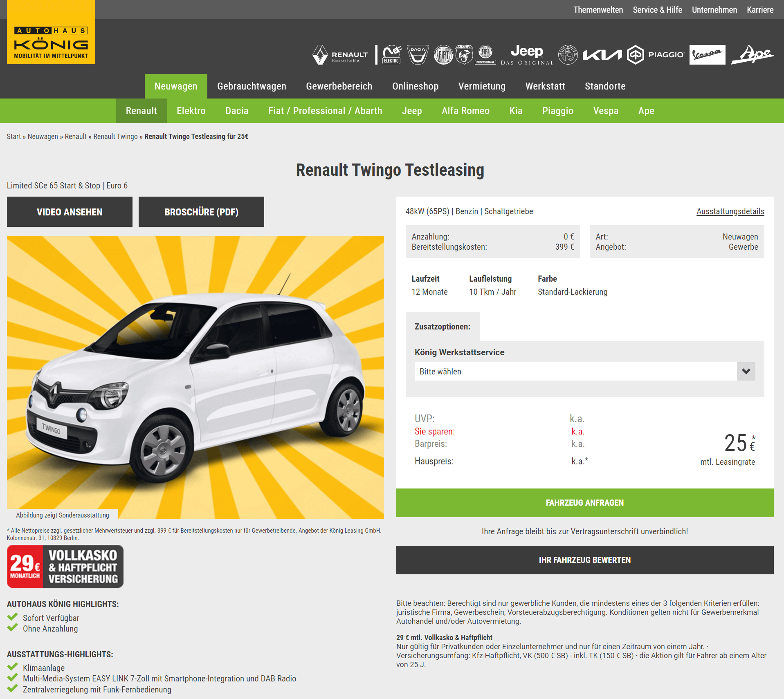Open Piaggio in the green submenu
Screen dimensions: 784x699
558,111
